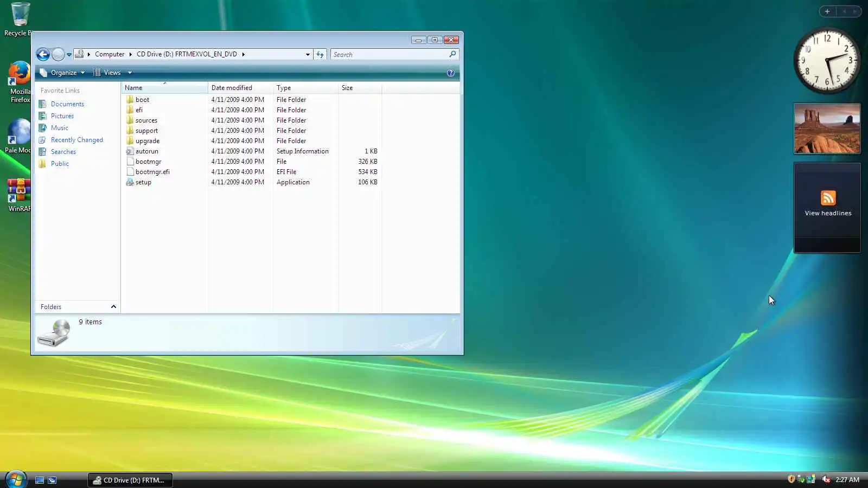
Task: Open Documents favorite link
Action: (67, 104)
